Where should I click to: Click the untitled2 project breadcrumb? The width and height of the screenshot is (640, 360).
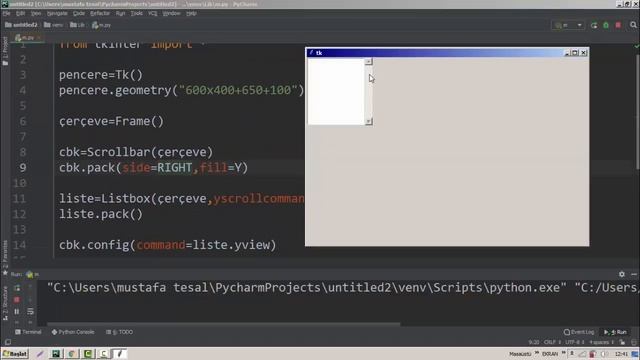[x=21, y=25]
